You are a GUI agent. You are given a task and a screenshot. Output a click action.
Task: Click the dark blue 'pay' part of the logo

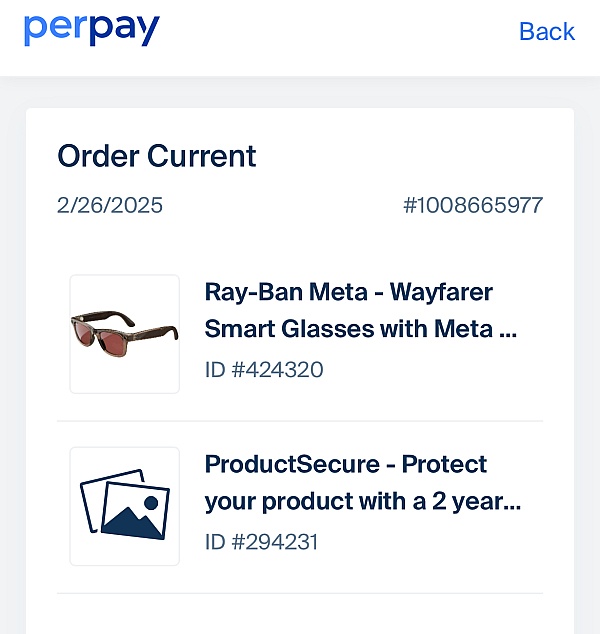point(125,31)
